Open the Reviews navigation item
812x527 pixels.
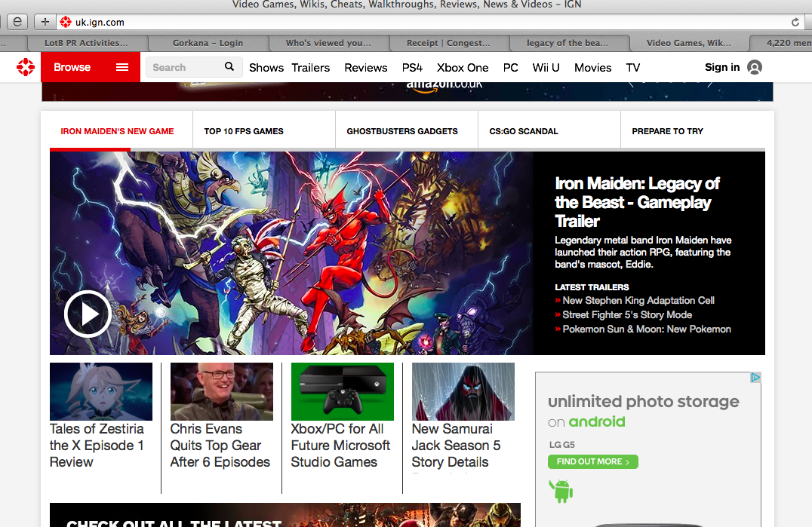pyautogui.click(x=365, y=68)
